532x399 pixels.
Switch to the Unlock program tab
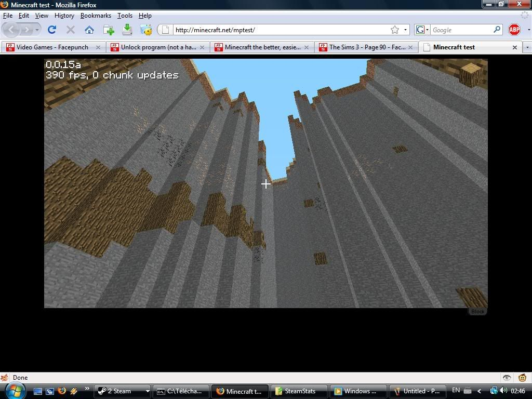coord(158,47)
